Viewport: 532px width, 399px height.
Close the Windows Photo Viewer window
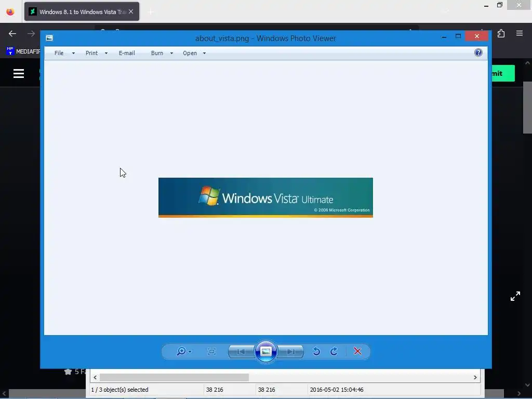tap(477, 36)
